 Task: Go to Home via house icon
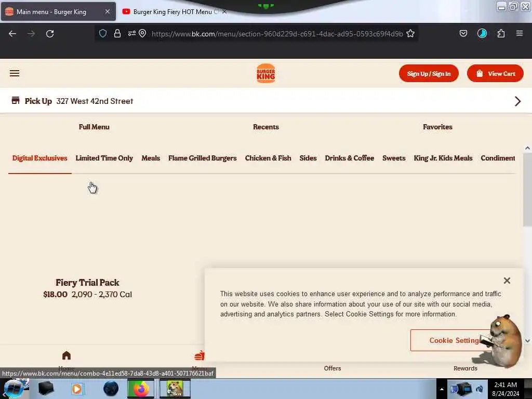coord(66,355)
